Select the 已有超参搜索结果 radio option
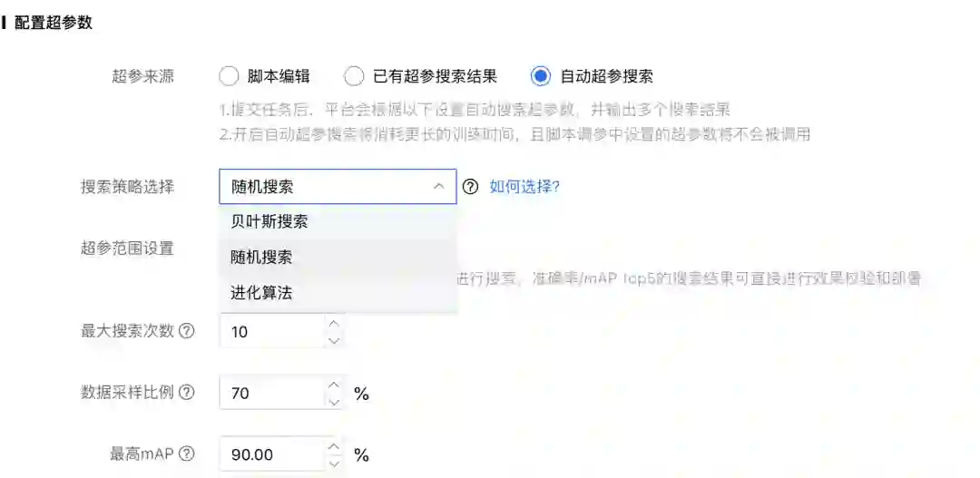Viewport: 980px width, 478px height. click(x=354, y=77)
